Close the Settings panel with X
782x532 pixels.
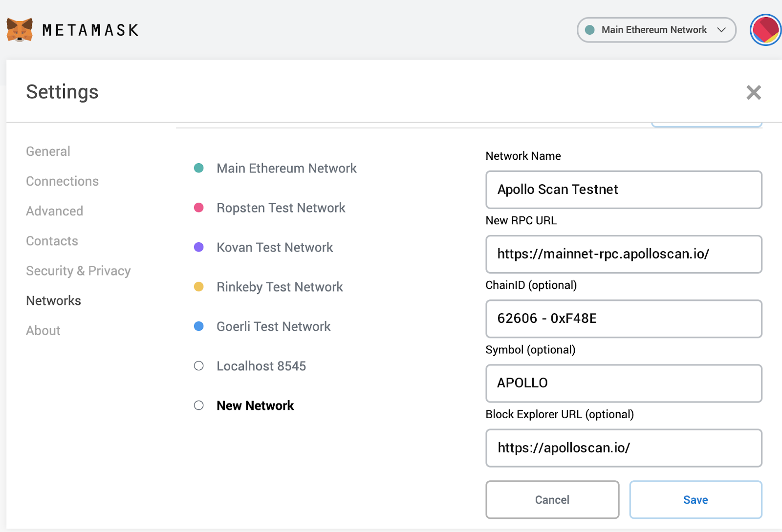click(753, 92)
